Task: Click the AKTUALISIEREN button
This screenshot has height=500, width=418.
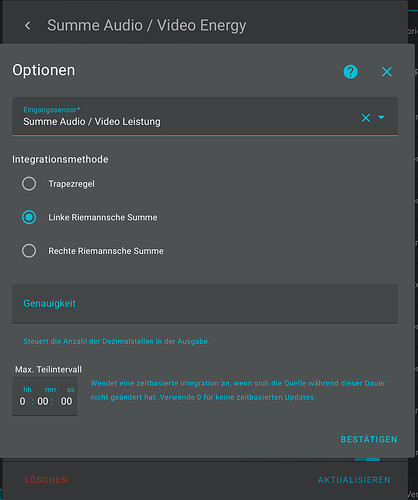Action: [x=354, y=480]
